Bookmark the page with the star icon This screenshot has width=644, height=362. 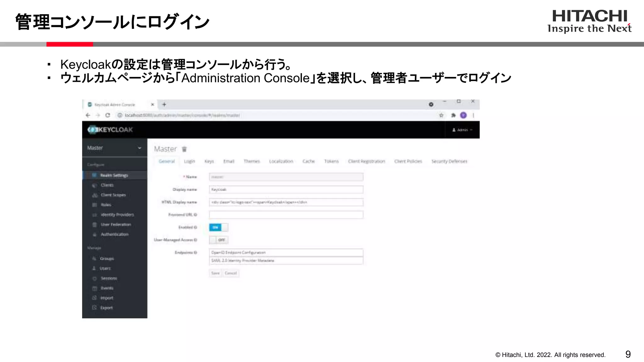coord(441,115)
